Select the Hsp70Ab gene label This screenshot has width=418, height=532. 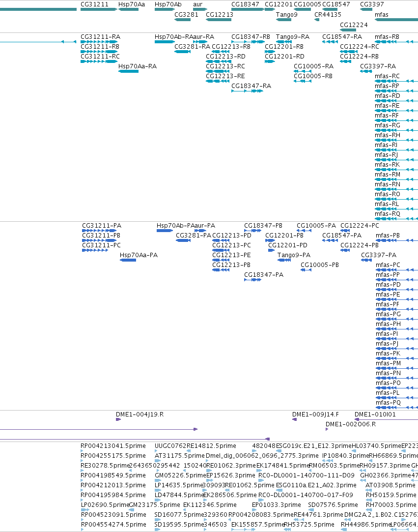[x=168, y=4]
